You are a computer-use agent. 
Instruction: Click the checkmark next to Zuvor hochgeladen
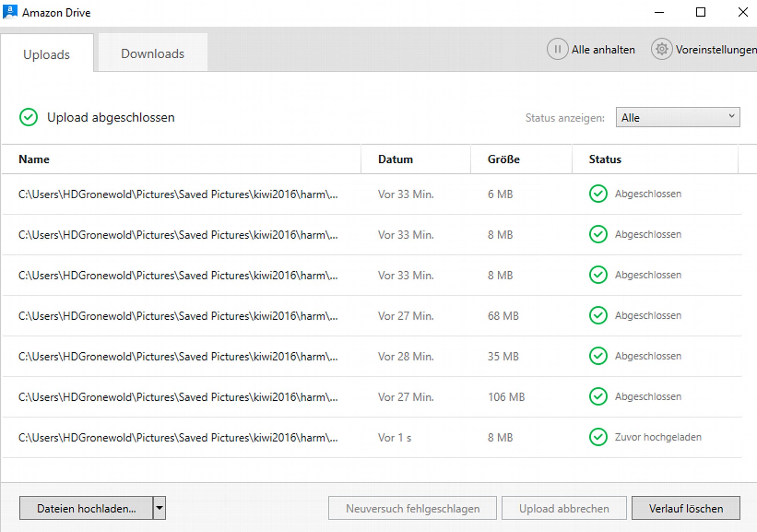pos(598,437)
